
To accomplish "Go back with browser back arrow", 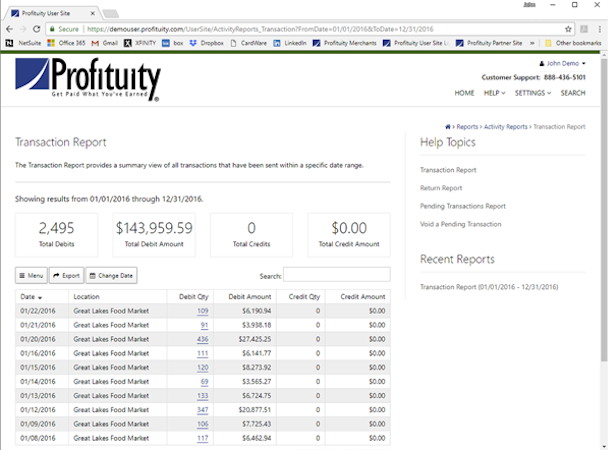I will click(x=10, y=29).
